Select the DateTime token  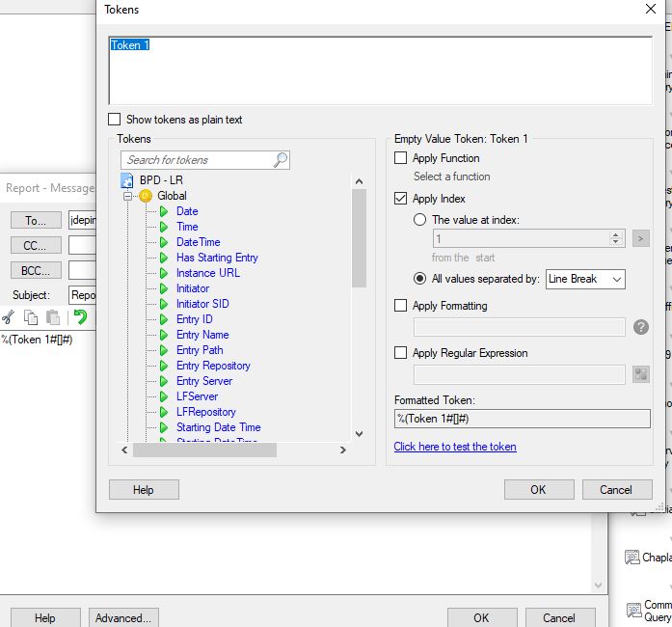[x=198, y=242]
